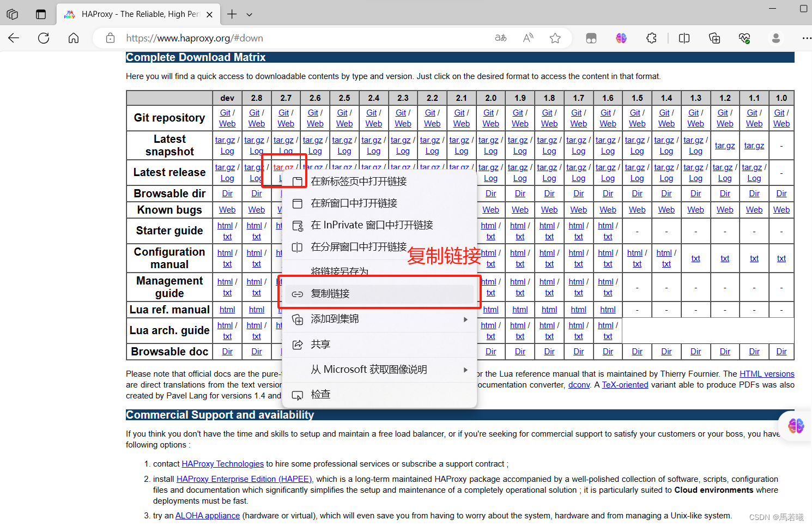Choose 共享 menu entry
812x526 pixels.
pyautogui.click(x=380, y=344)
